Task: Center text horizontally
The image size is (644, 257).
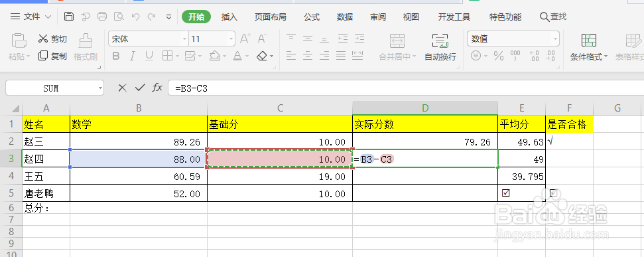Action: (308, 56)
